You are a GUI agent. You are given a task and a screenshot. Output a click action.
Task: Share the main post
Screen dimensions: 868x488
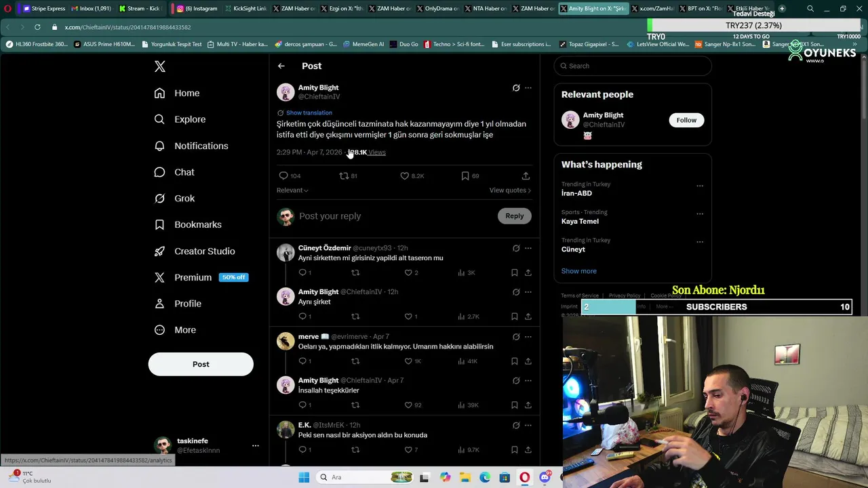point(526,176)
